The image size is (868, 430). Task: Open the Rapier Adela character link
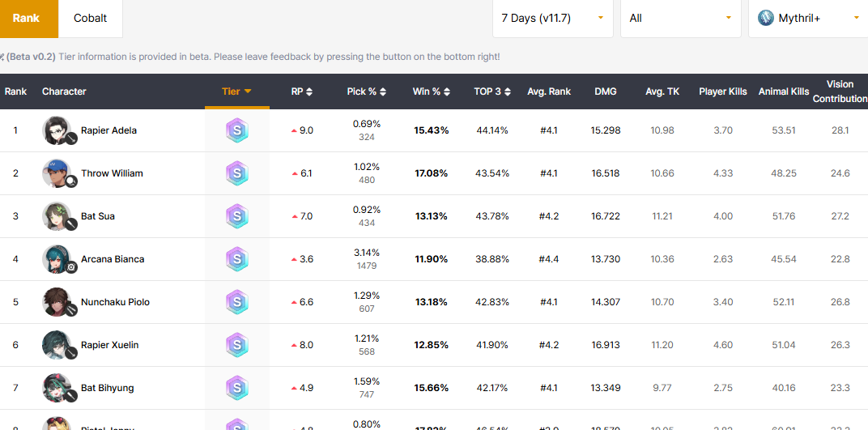pos(108,130)
